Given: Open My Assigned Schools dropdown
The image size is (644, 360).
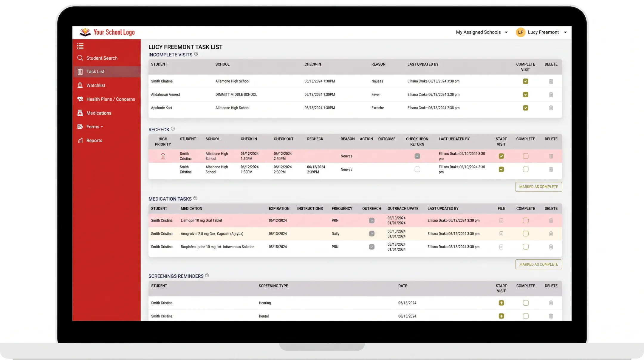Looking at the screenshot, I should tap(482, 32).
